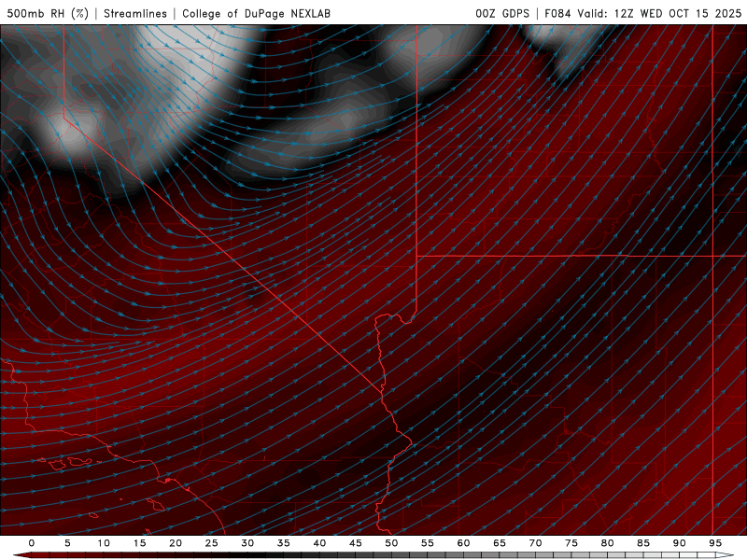The width and height of the screenshot is (747, 560).
Task: Click the 'Streamlines' header label
Action: [135, 13]
